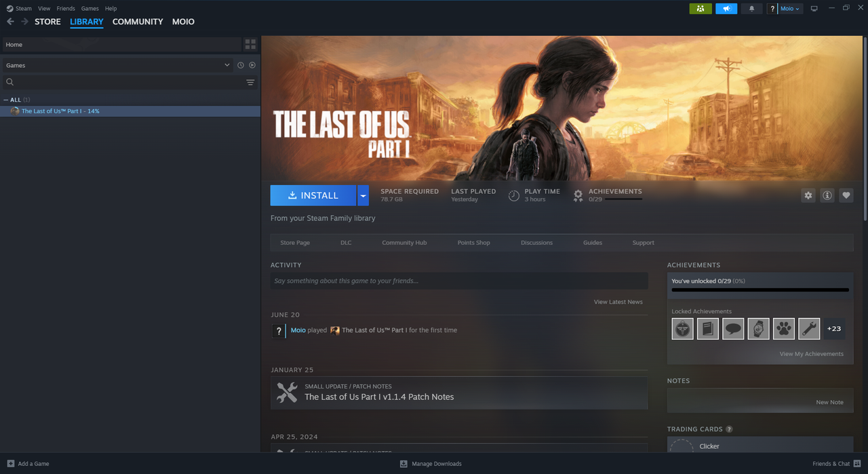The width and height of the screenshot is (868, 474).
Task: Open the View menu
Action: (x=44, y=9)
